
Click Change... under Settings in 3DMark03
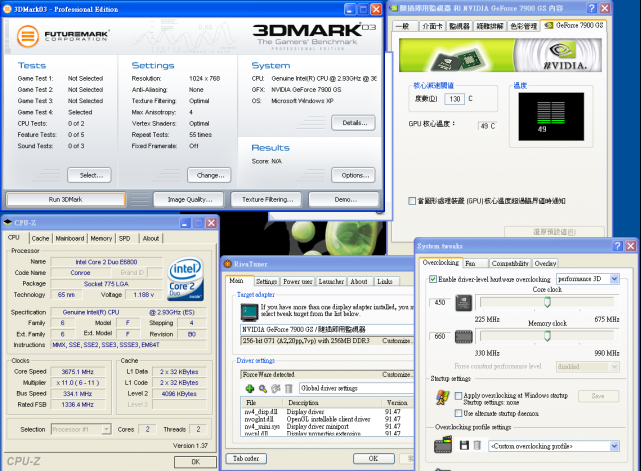coord(209,175)
